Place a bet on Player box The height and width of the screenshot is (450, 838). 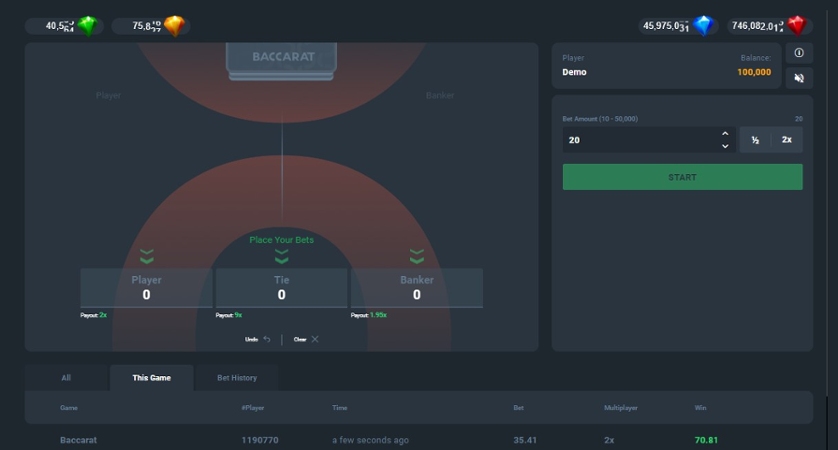(x=146, y=288)
